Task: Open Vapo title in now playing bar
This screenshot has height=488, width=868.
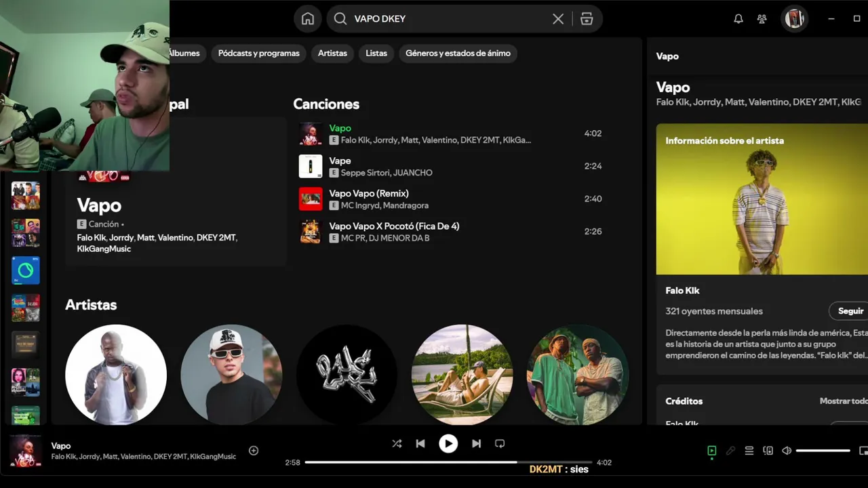Action: [x=61, y=446]
